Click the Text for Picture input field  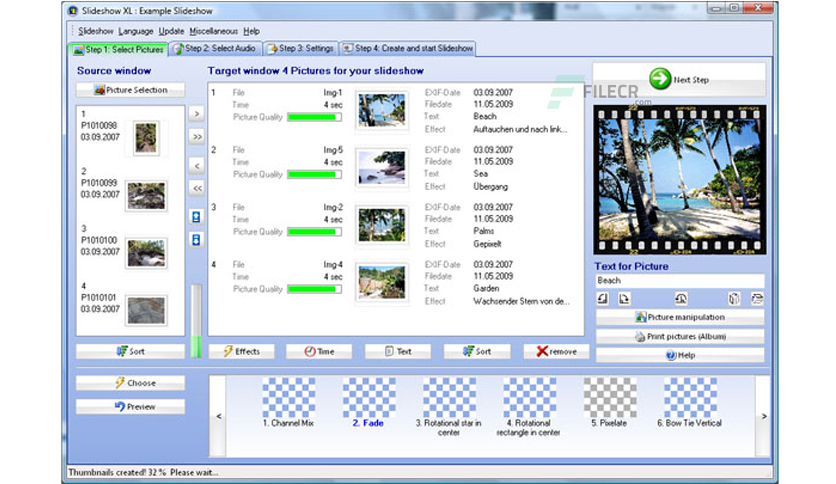point(680,280)
